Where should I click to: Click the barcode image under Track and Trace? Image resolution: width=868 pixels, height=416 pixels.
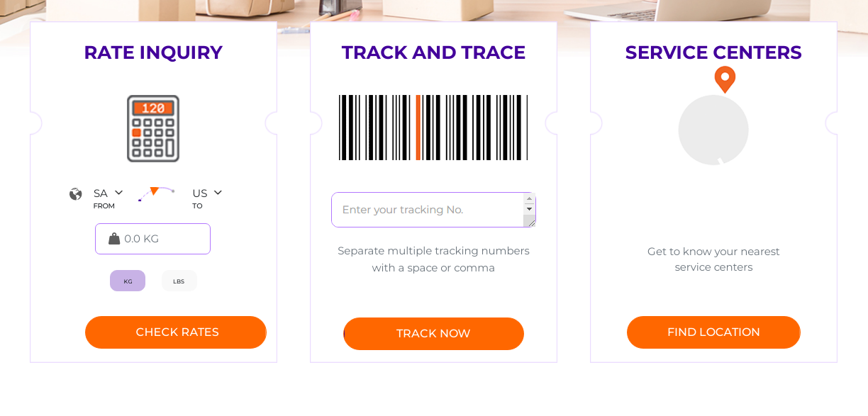pos(433,128)
